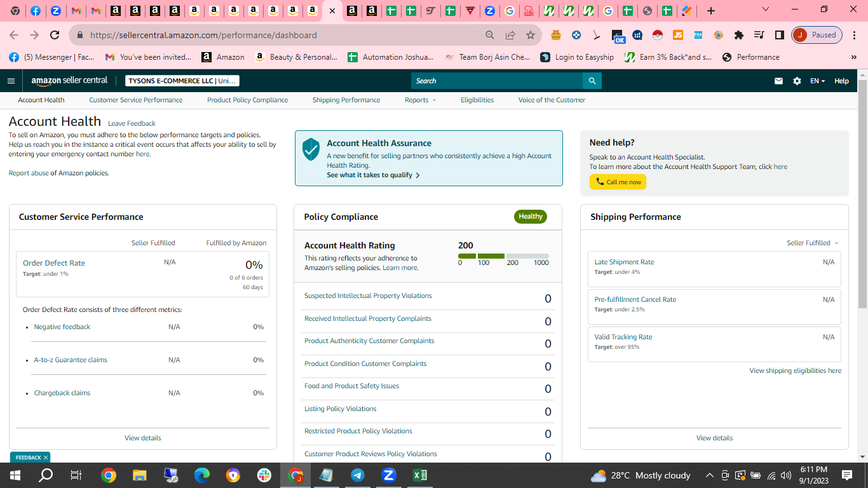This screenshot has height=488, width=868.
Task: Open File Explorer from the taskbar
Action: point(140,475)
